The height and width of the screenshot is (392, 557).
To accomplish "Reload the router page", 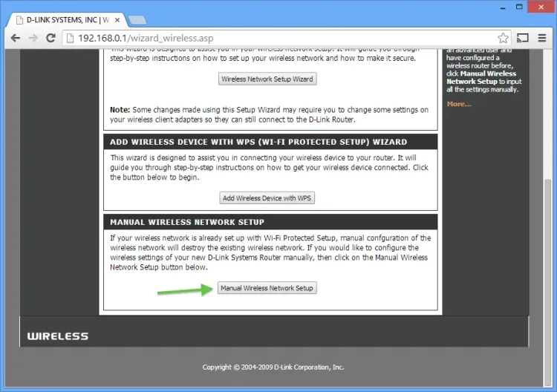I will 51,38.
